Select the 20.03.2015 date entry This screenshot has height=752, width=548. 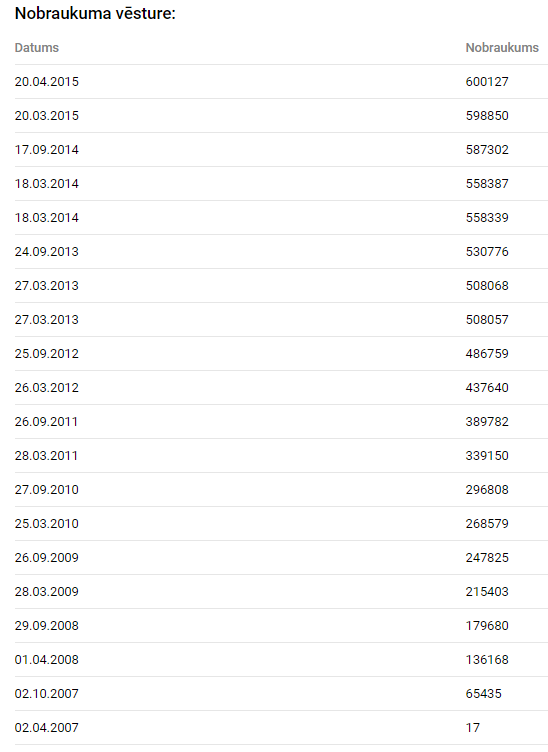click(x=47, y=116)
